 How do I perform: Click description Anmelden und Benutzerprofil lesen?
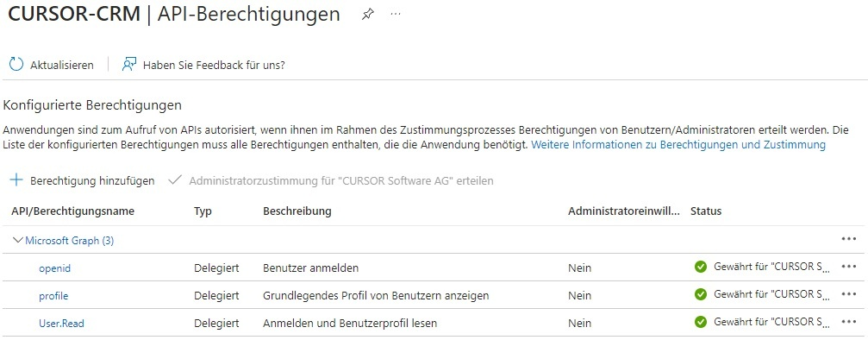351,323
